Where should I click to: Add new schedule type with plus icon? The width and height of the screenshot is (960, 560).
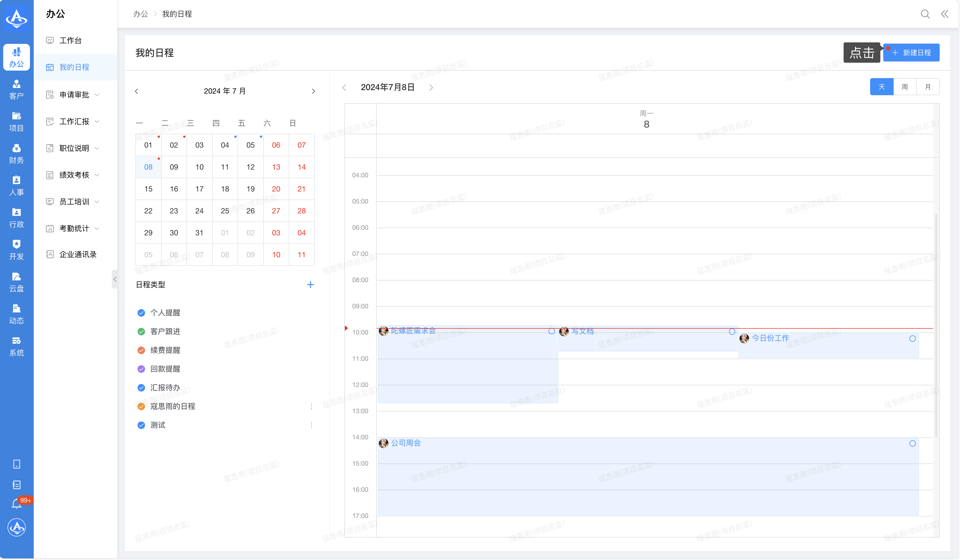[x=310, y=284]
